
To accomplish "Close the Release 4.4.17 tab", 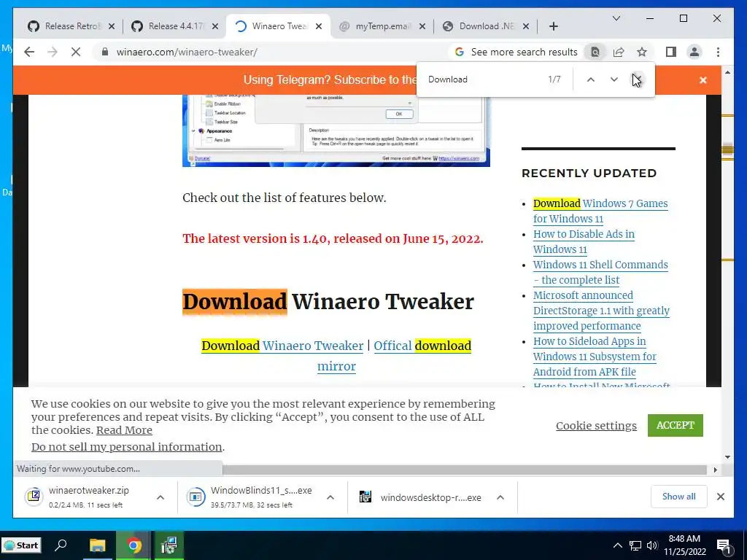I will point(215,26).
